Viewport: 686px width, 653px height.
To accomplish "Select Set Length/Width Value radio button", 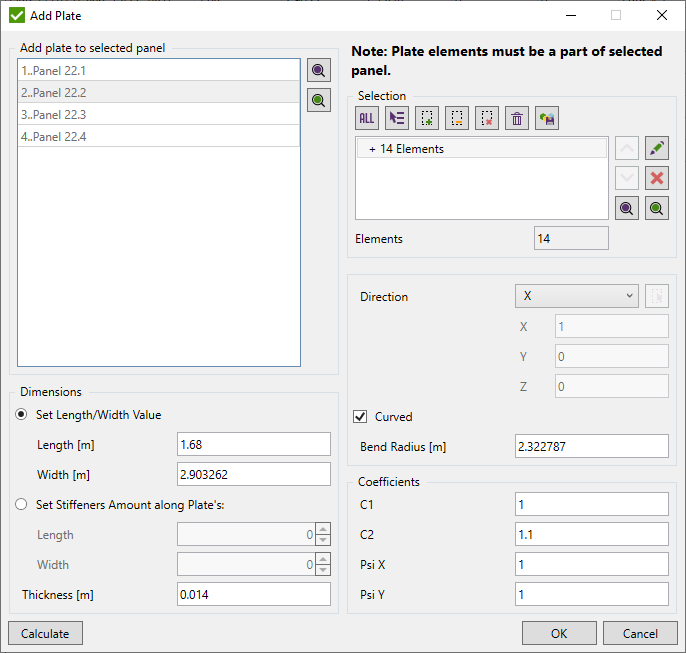I will 21,414.
